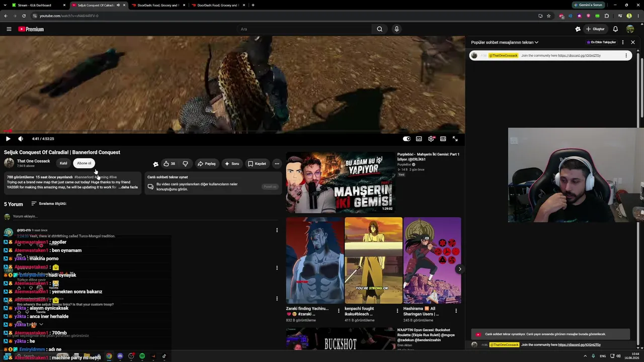
Task: Open the En Etkin Takipçiler leaderboard
Action: click(x=601, y=42)
